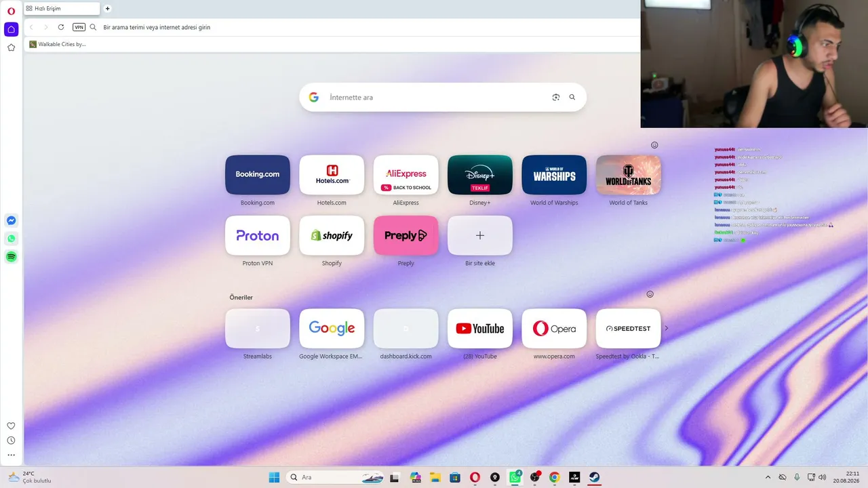Open the history clock icon in sidebar
Image resolution: width=868 pixels, height=488 pixels.
tap(11, 441)
